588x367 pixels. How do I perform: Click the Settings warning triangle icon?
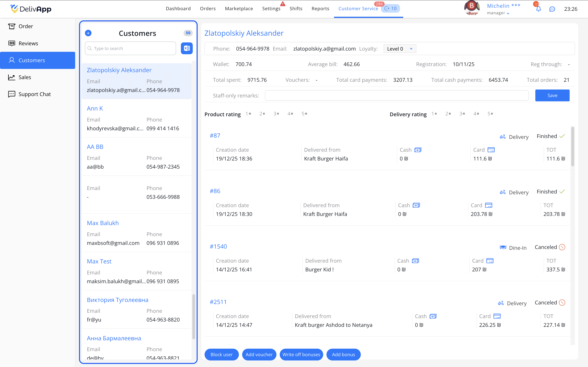(x=283, y=4)
